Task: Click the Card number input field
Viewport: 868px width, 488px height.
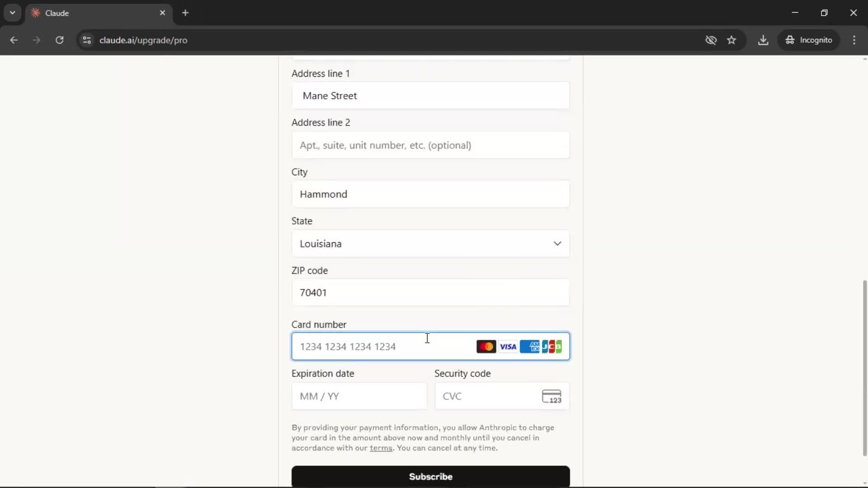Action: click(x=430, y=347)
